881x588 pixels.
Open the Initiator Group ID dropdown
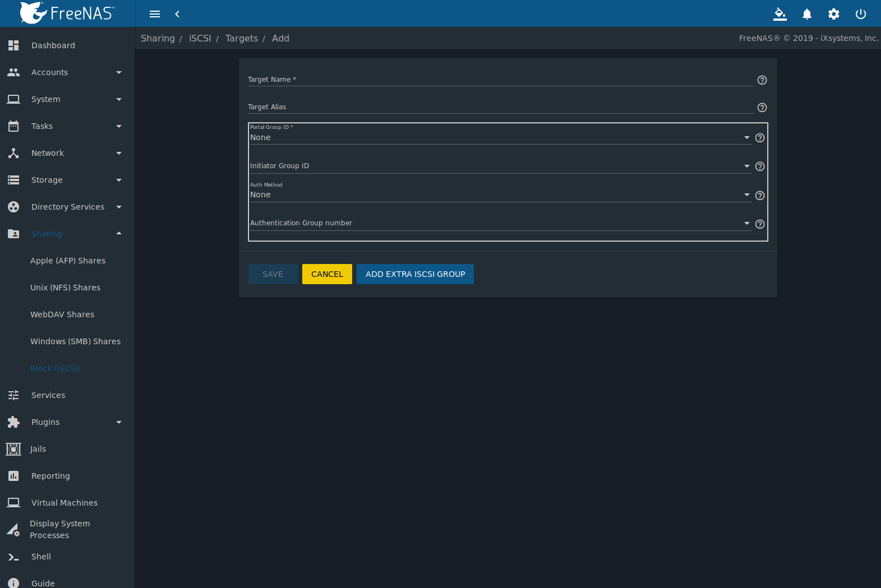click(500, 166)
